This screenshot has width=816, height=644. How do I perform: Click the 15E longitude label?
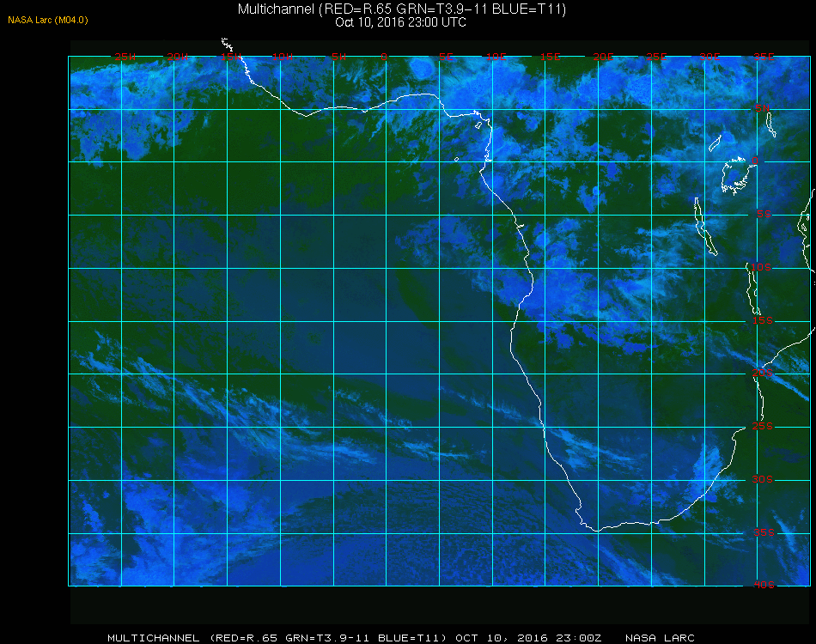click(x=550, y=57)
